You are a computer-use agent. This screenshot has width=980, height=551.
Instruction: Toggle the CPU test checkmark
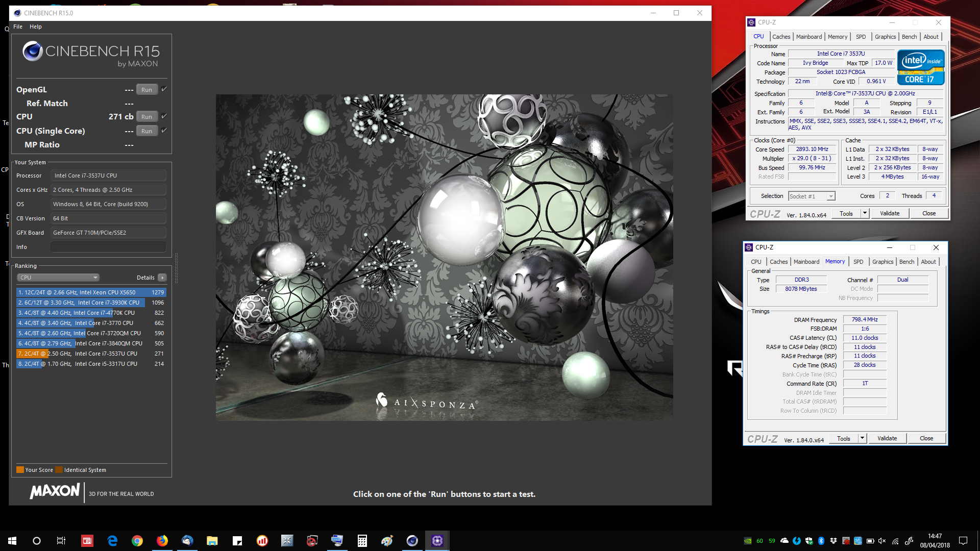pos(164,116)
